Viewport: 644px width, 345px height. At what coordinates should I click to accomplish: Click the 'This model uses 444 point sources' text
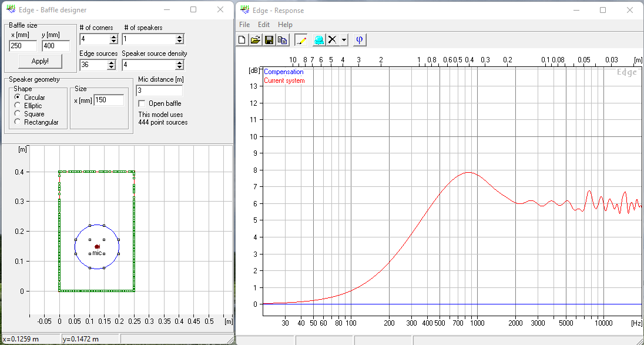(x=163, y=118)
